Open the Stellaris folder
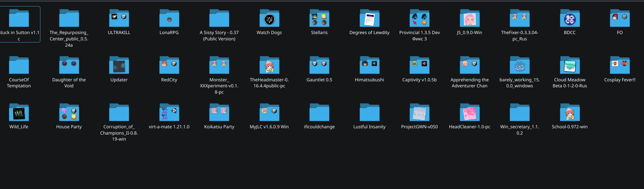This screenshot has height=189, width=644. coord(319,19)
